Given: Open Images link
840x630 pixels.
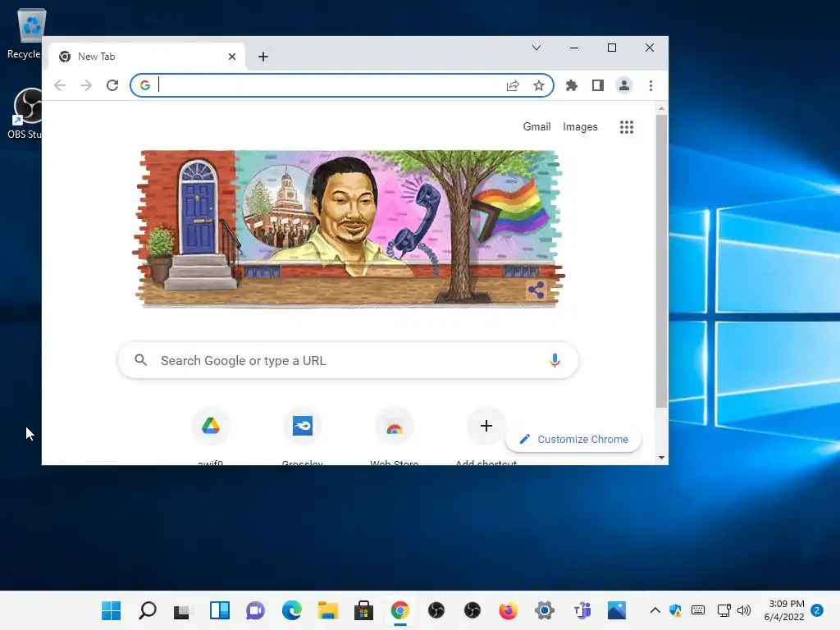Looking at the screenshot, I should point(580,127).
